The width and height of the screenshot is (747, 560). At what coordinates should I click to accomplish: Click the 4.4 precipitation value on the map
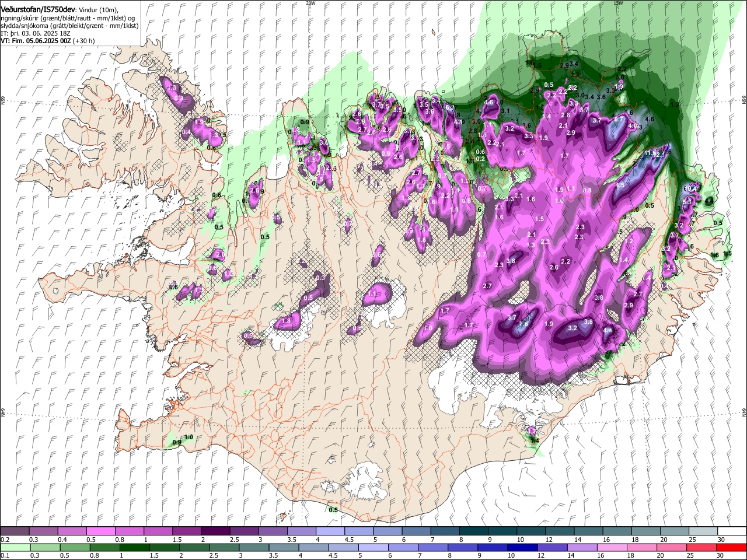pos(608,330)
